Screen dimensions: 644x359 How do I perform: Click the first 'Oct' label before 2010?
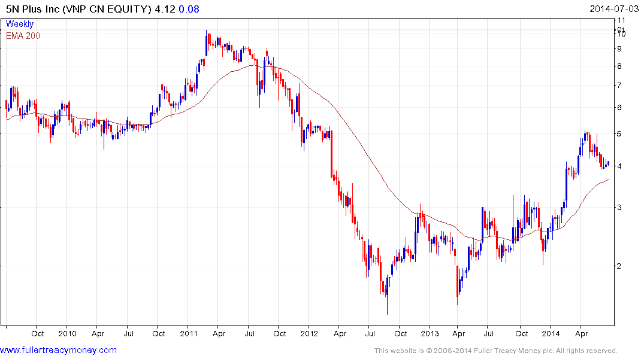tap(37, 333)
